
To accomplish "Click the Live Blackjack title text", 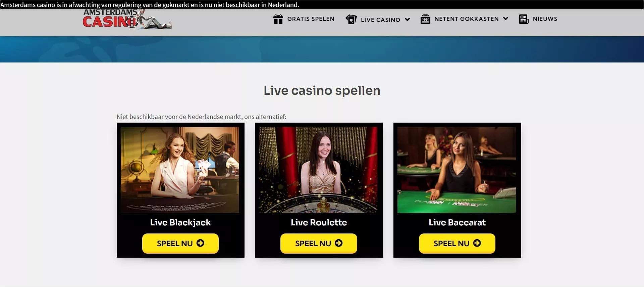I will coord(180,222).
